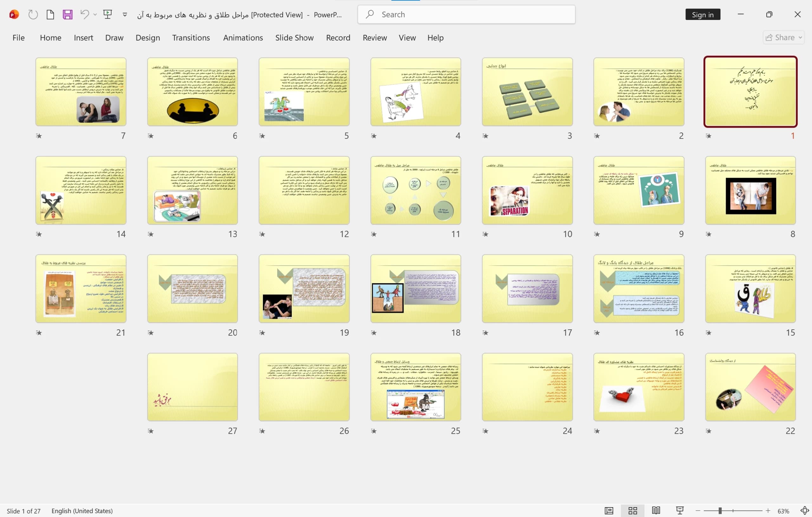This screenshot has height=517, width=812.
Task: Expand the Share dropdown arrow
Action: point(800,37)
